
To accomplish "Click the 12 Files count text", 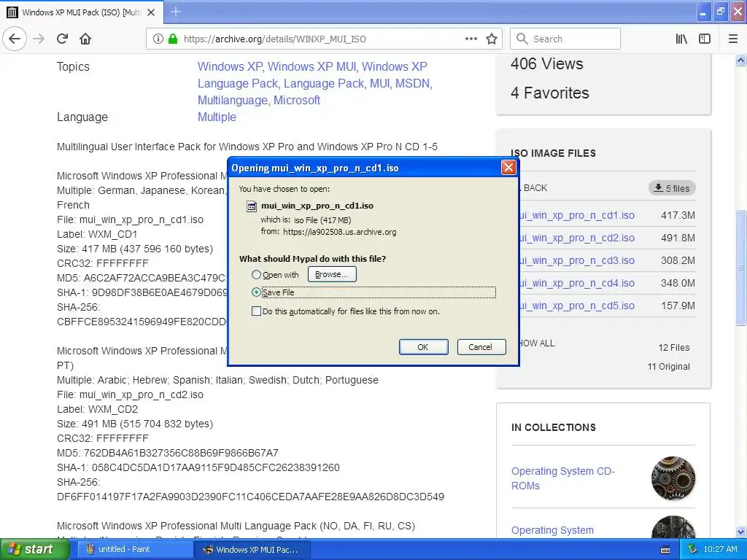I will tap(673, 348).
